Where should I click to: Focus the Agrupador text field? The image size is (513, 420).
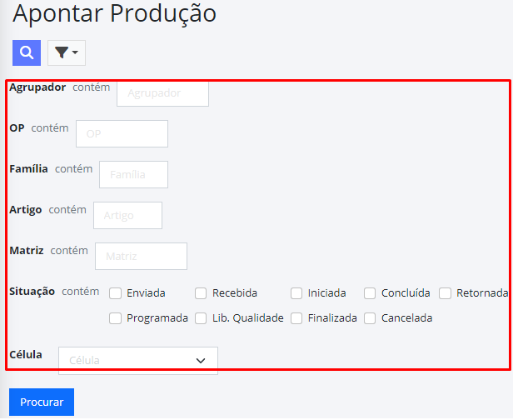(162, 93)
